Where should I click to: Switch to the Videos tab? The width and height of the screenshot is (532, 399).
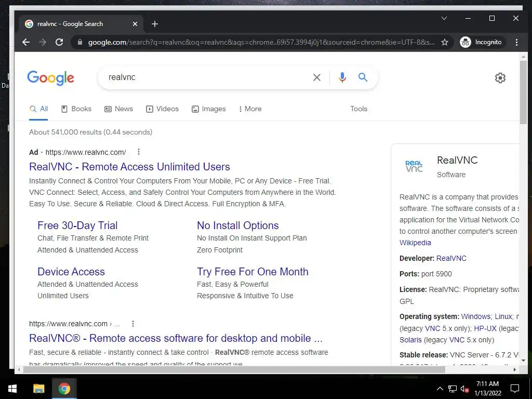point(162,109)
